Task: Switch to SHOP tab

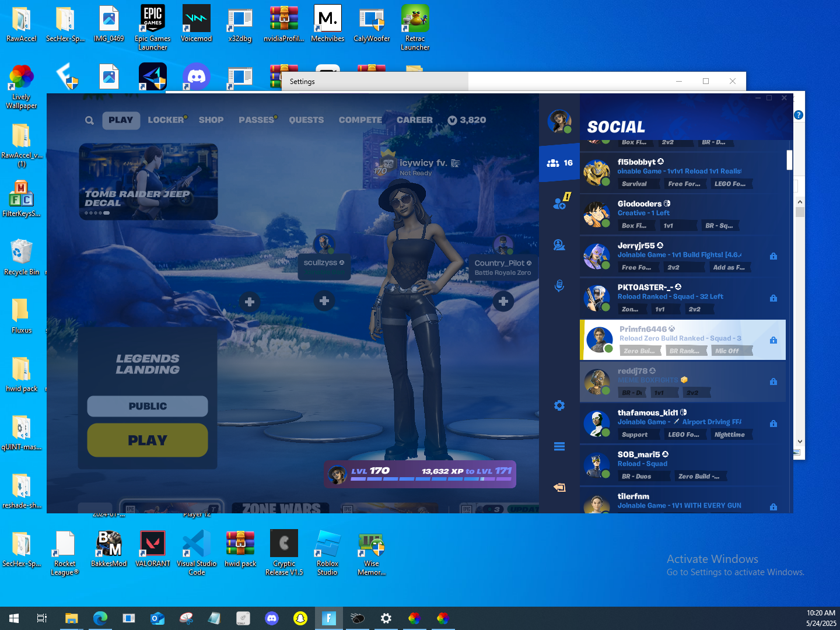Action: [211, 120]
